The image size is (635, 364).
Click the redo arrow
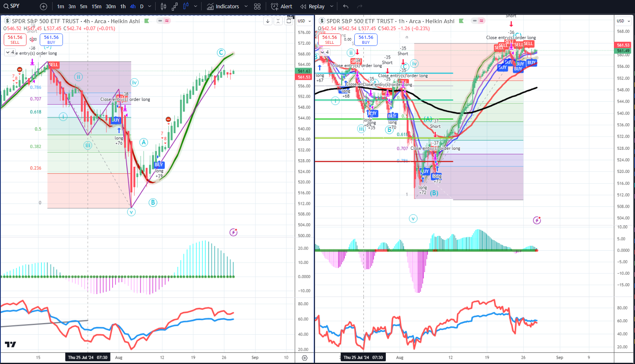(x=360, y=7)
